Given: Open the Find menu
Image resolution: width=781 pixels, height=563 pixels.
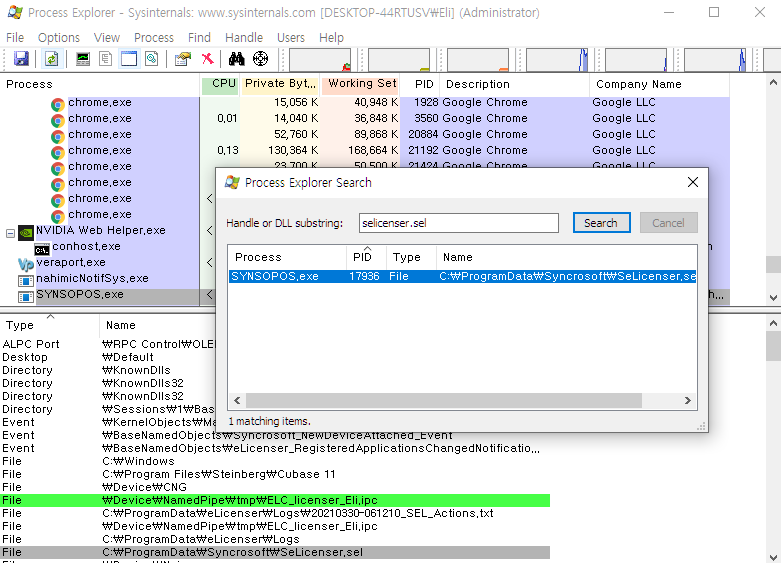Looking at the screenshot, I should pos(199,37).
